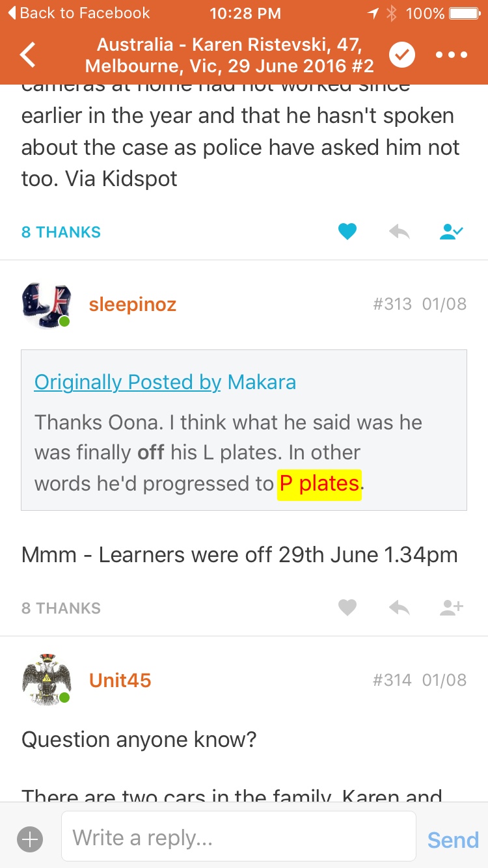Follow the "Originally Posted by" quote link
Viewport: 488px width, 868px height.
click(128, 382)
